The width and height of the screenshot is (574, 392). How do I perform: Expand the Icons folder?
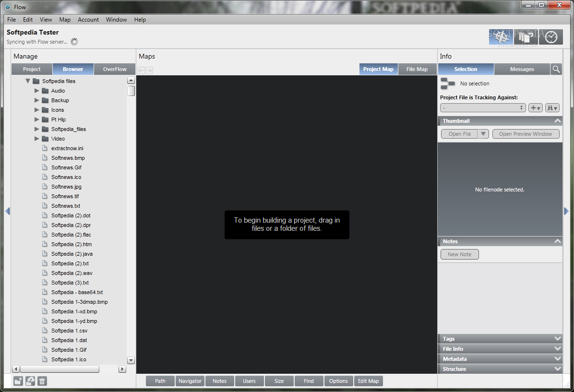coord(36,109)
